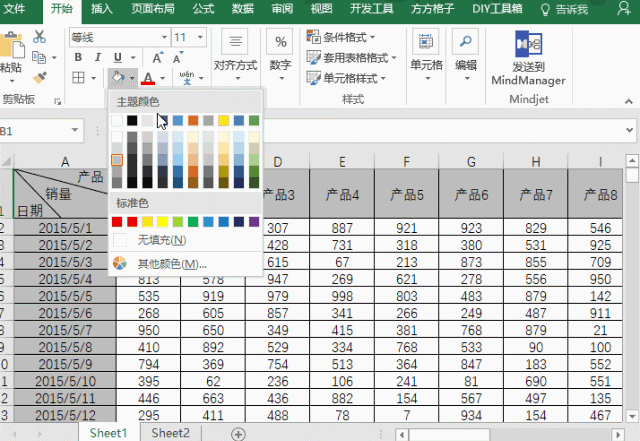
Task: Select cell containing 产品6
Action: (x=471, y=194)
